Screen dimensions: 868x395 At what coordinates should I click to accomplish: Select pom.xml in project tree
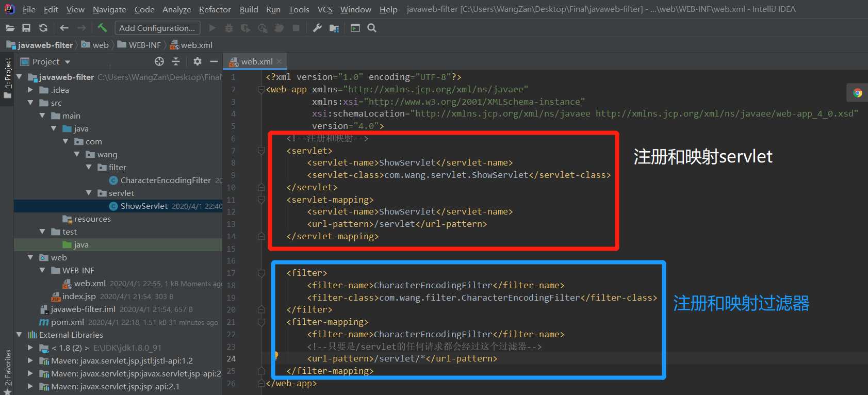point(62,322)
